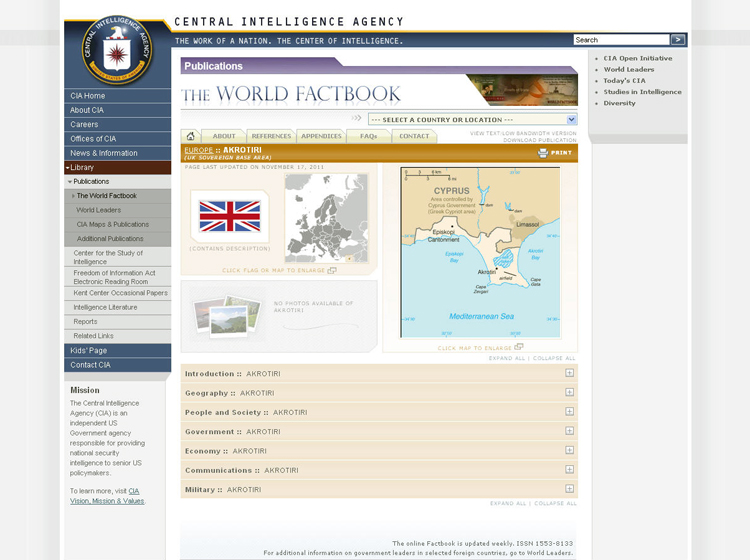
Task: Open the References tab
Action: tap(271, 136)
